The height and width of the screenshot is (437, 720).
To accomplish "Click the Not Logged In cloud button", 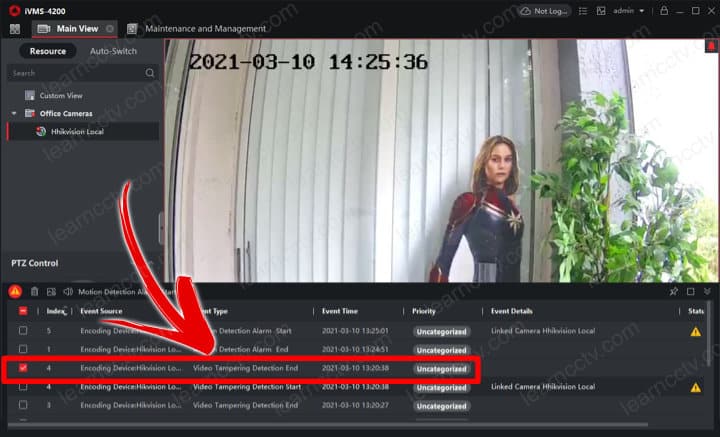I will (544, 11).
